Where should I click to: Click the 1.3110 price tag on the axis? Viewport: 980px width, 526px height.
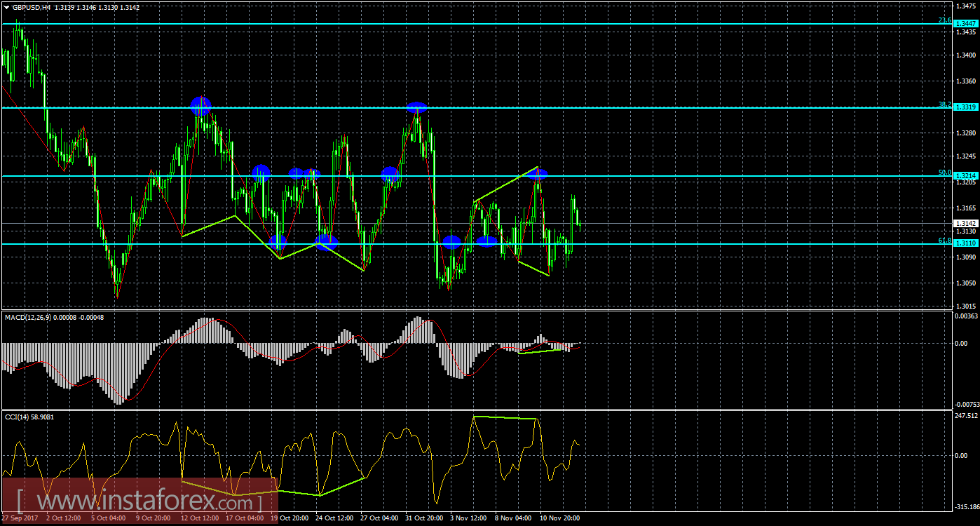tap(965, 243)
